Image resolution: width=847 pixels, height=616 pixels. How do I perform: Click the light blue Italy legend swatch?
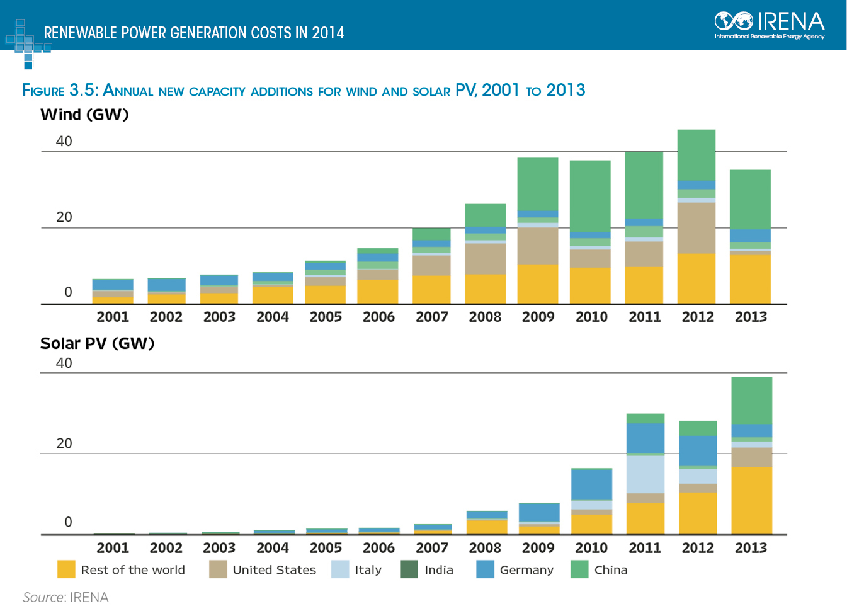click(340, 569)
